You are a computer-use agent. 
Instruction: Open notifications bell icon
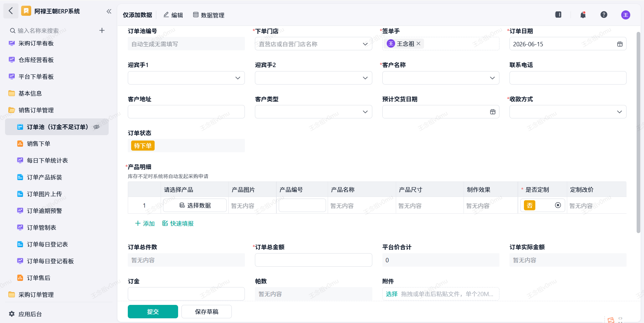coord(583,15)
